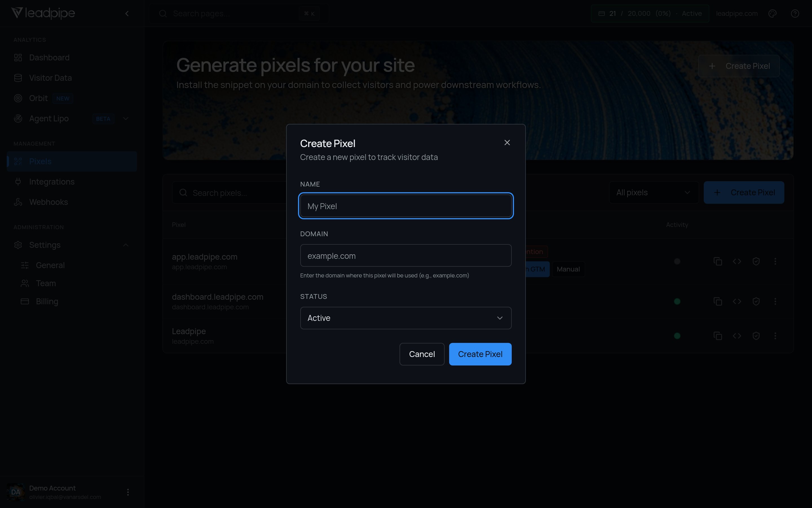Screen dimensions: 812x508
Task: Click the DA account avatar
Action: coord(16,492)
